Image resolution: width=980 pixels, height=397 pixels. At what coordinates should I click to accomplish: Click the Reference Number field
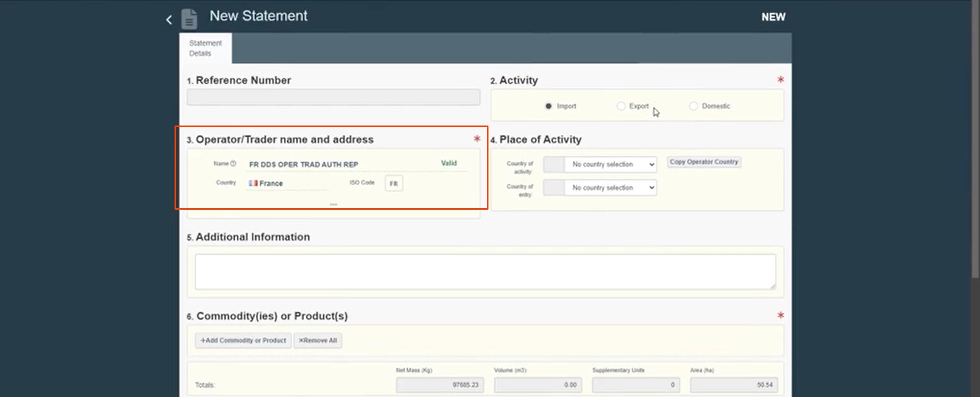[x=333, y=97]
